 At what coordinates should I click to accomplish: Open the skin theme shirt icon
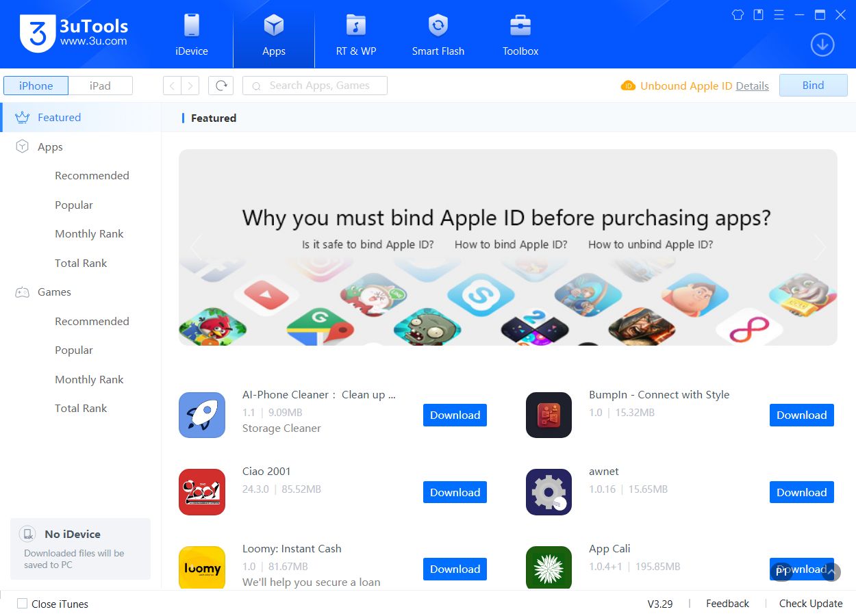coord(738,14)
